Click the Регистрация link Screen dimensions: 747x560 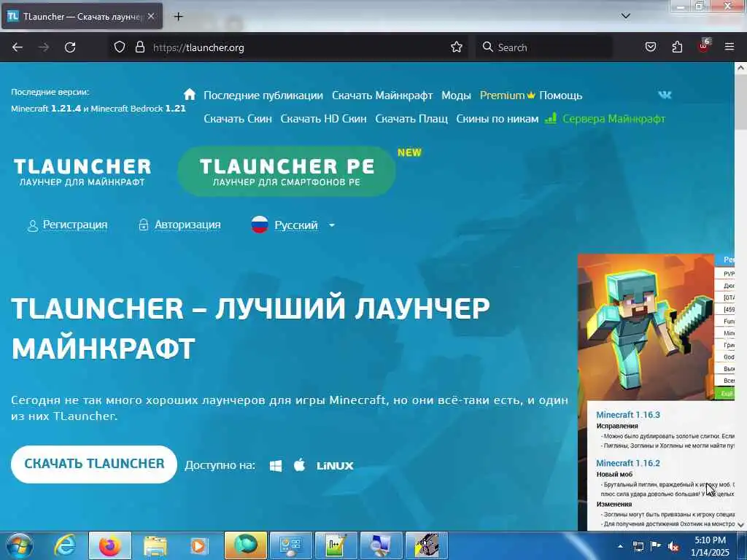(75, 225)
